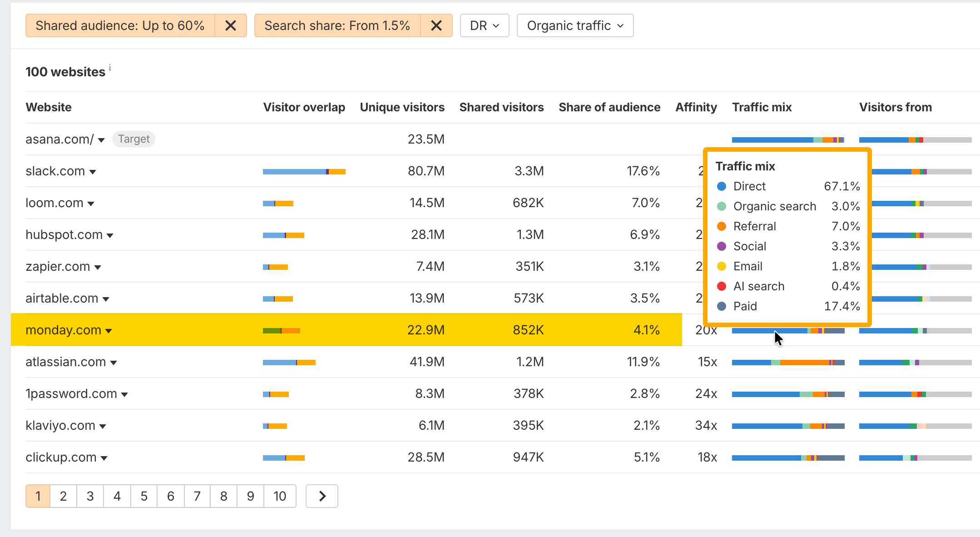The image size is (980, 537).
Task: Sort by Visitor overlap column
Action: point(304,107)
